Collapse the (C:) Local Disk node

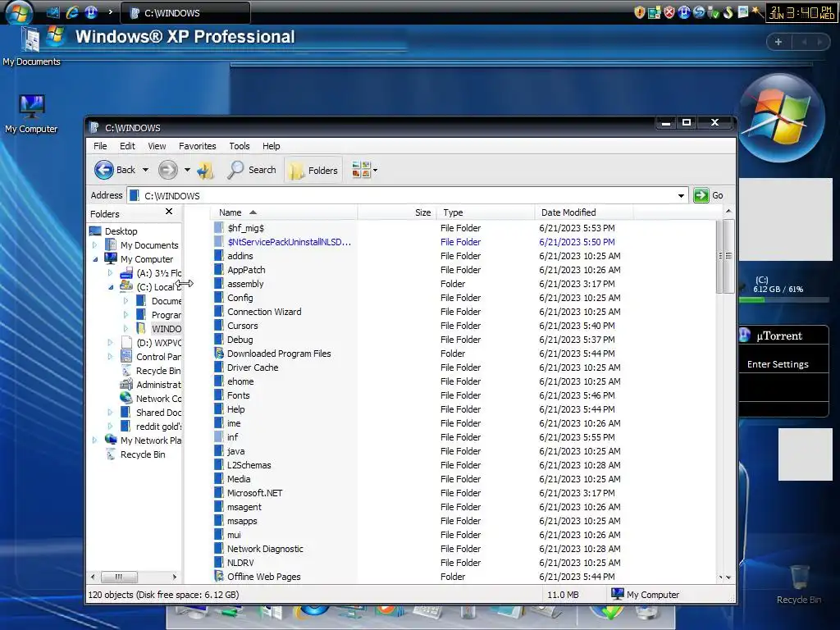111,287
